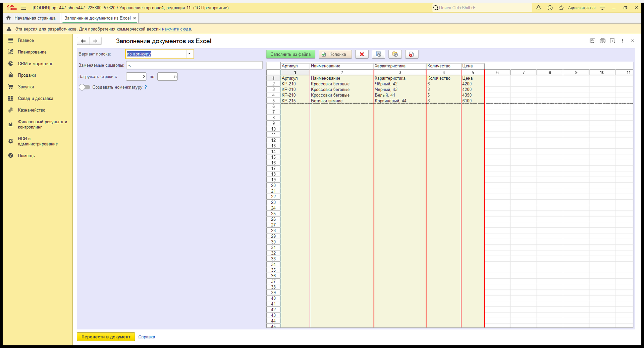Click 'Заменяемые символы' input field
This screenshot has height=348, width=644.
pyautogui.click(x=194, y=65)
